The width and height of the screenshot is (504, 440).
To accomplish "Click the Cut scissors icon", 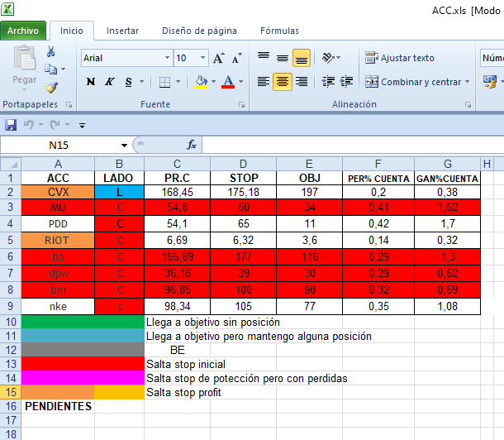I will (x=50, y=51).
